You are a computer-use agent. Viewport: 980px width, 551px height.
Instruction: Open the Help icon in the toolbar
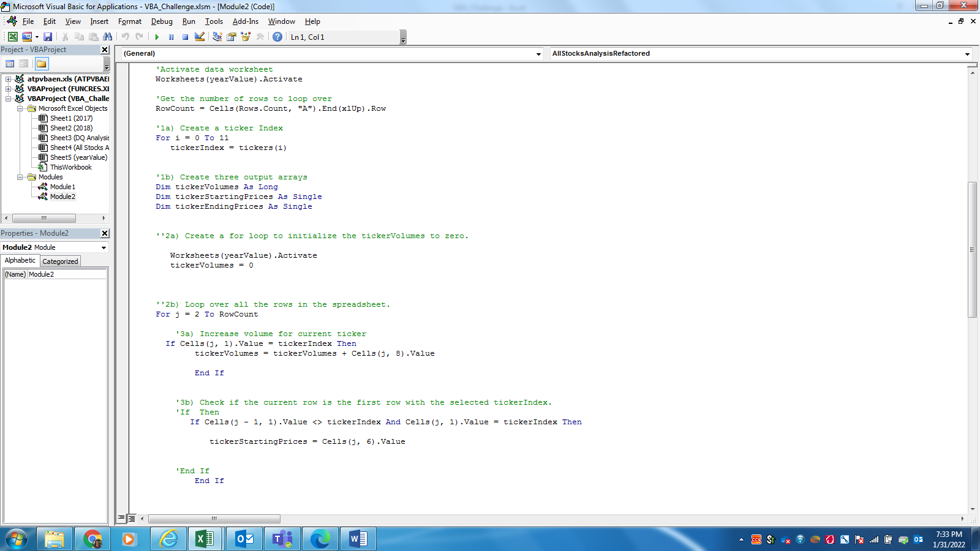pos(278,36)
